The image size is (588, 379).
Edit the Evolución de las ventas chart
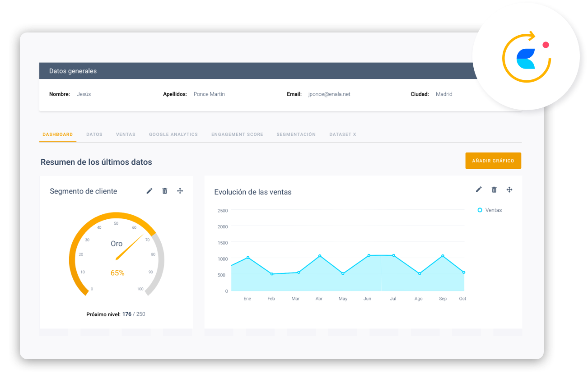pos(479,189)
